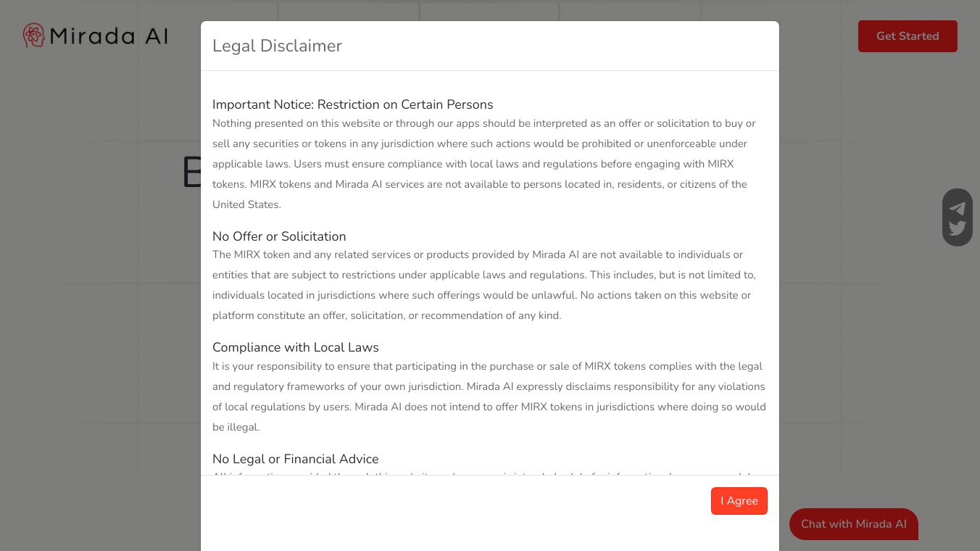
Task: Click the Legal Disclaimer dialog title
Action: click(x=277, y=46)
